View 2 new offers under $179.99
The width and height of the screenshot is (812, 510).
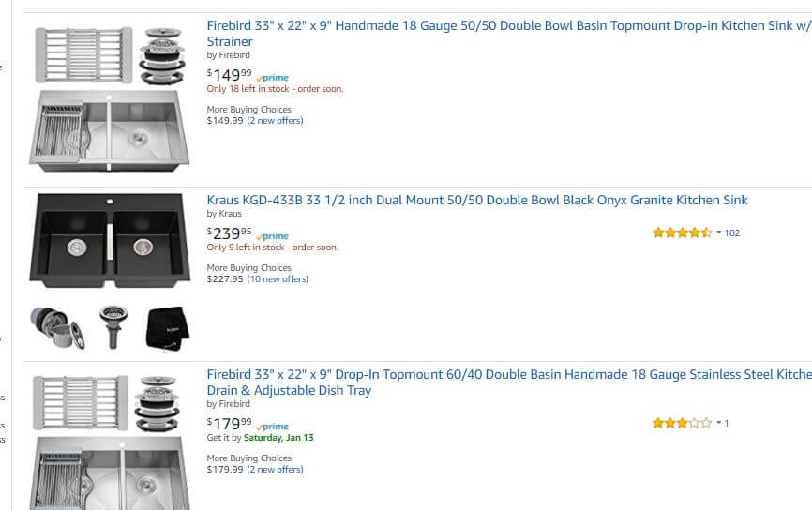[x=275, y=470]
